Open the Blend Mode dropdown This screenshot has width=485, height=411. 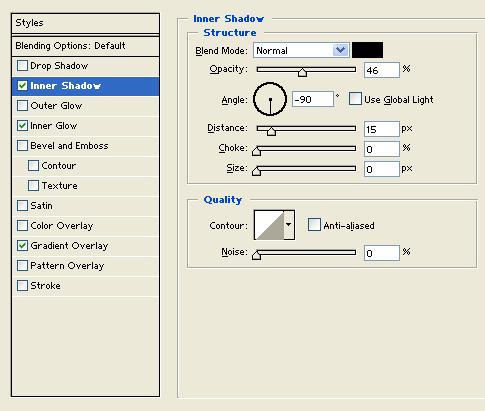[x=301, y=50]
